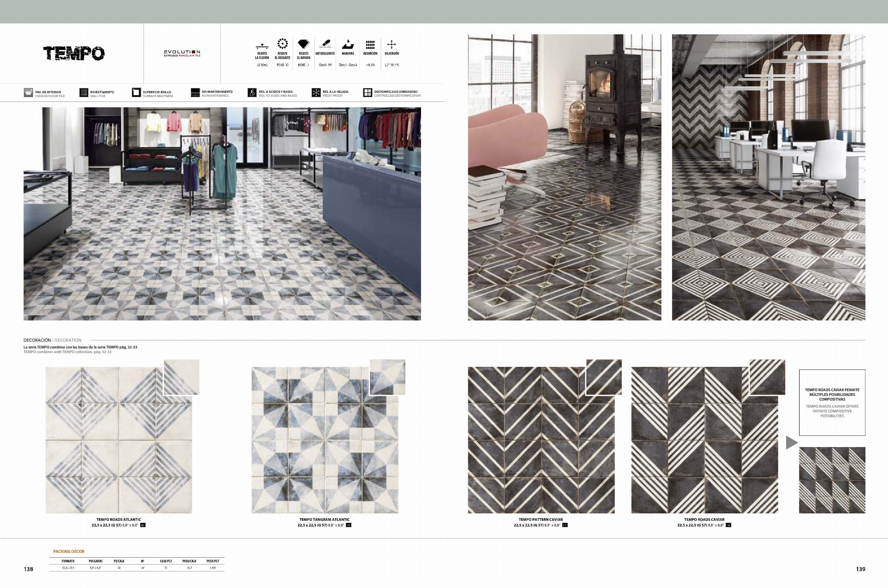
Task: Click the Tempo Roads Caviar possibilities text box
Action: (x=832, y=402)
